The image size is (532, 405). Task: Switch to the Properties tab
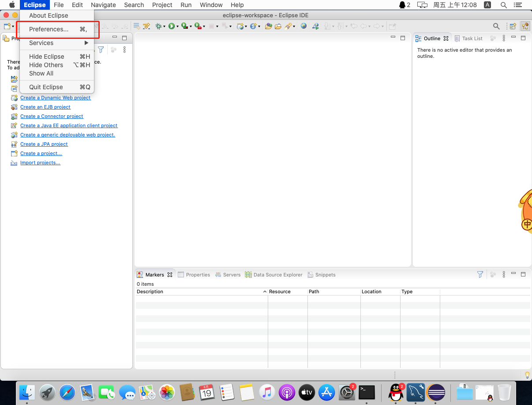[194, 275]
